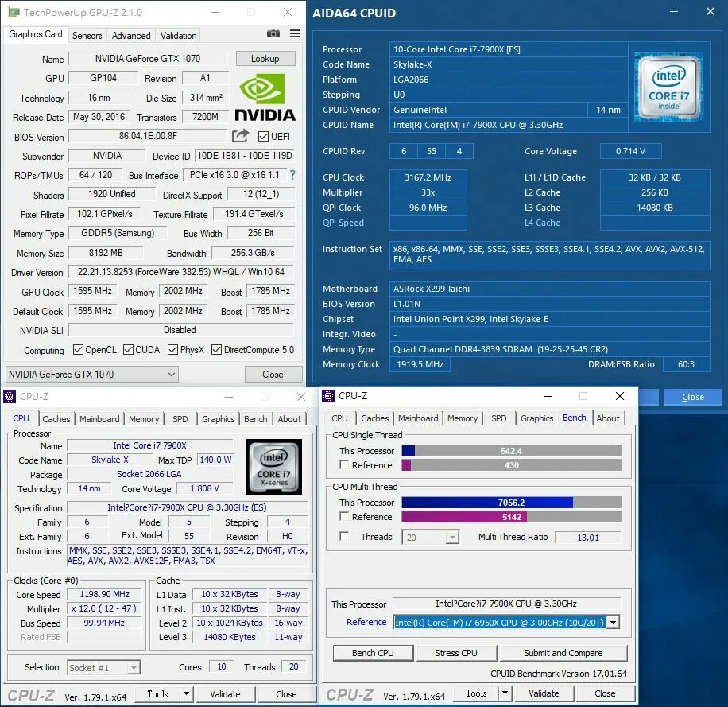Open the SPD tab in left CPU-Z window
The image size is (728, 707).
pos(180,419)
